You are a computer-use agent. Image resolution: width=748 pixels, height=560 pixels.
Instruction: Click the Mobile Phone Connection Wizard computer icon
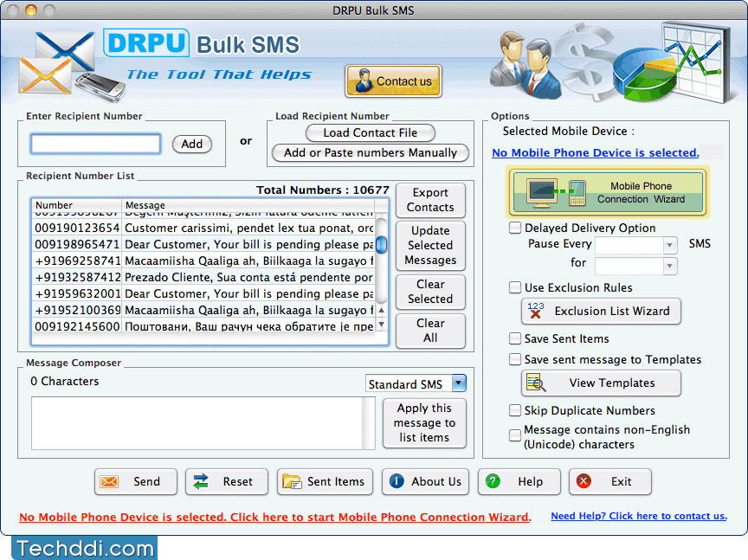(543, 192)
